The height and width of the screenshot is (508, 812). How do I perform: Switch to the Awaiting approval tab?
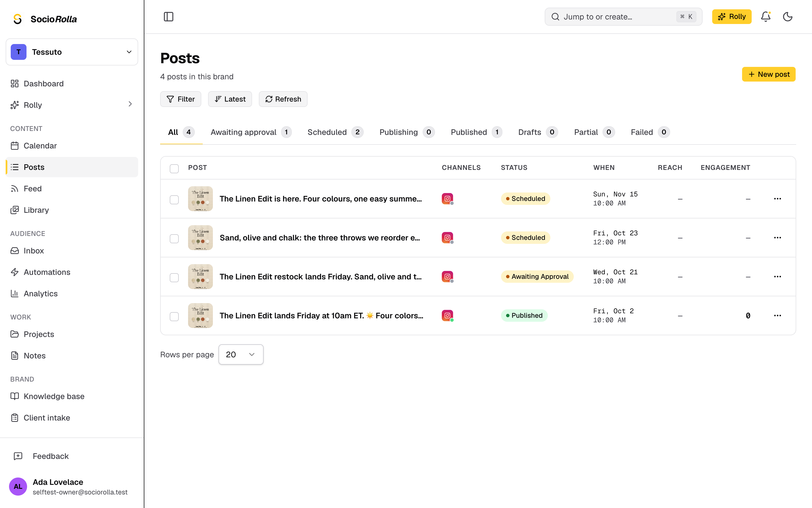point(251,132)
